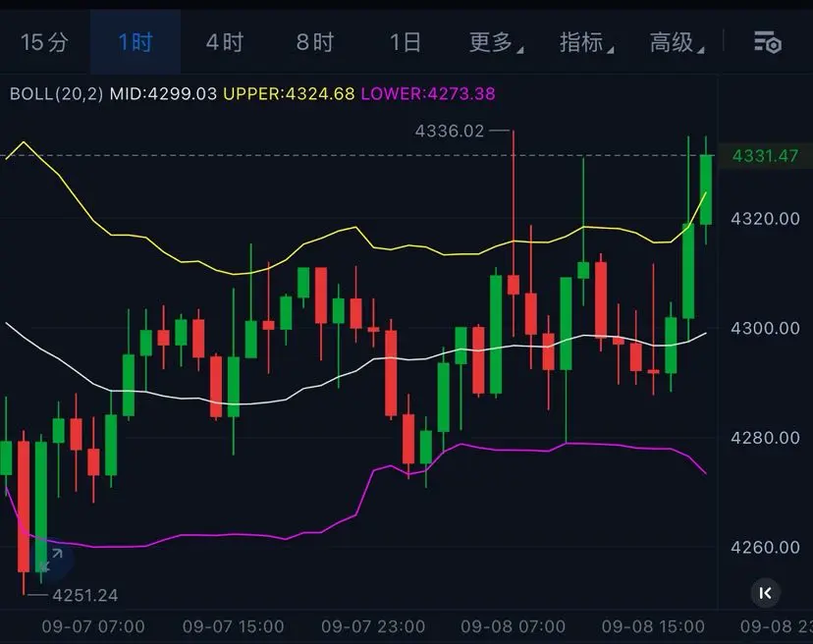Click the latest tall green candlestick
The height and width of the screenshot is (644, 813).
coord(706,189)
